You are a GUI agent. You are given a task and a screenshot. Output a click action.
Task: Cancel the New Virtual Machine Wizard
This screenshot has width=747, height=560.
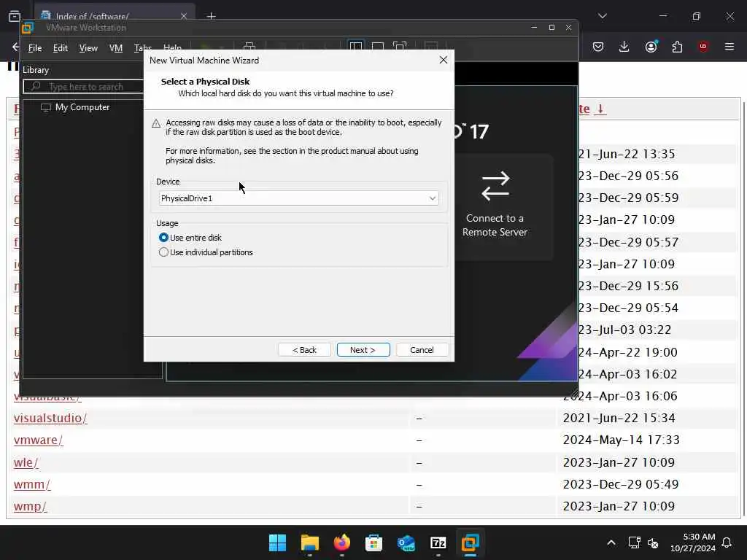(x=422, y=349)
